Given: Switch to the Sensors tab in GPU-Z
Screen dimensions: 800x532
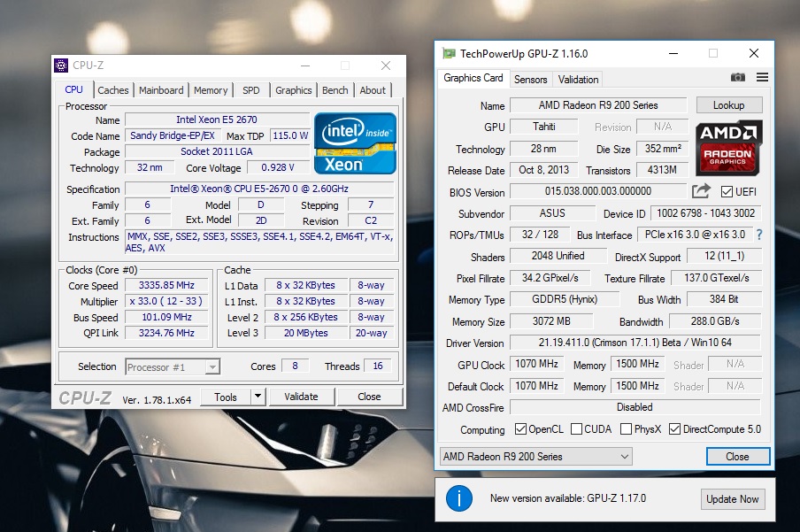Looking at the screenshot, I should click(531, 80).
